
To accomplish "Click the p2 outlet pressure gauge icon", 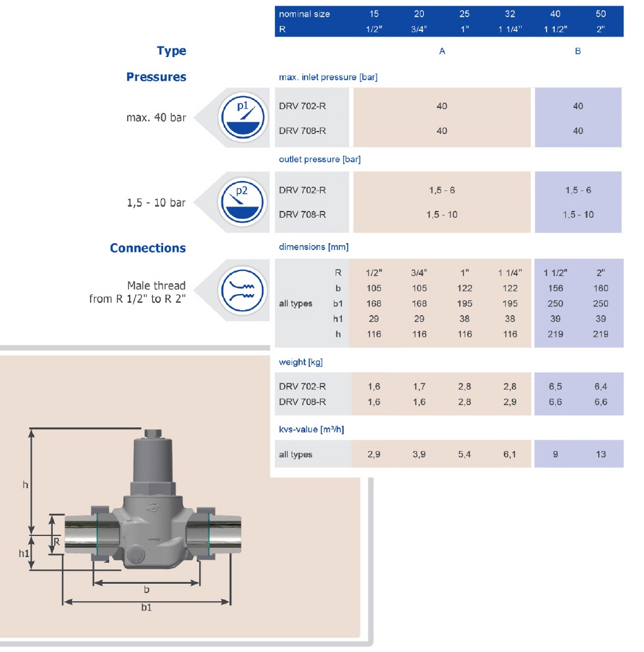I will coord(243,202).
